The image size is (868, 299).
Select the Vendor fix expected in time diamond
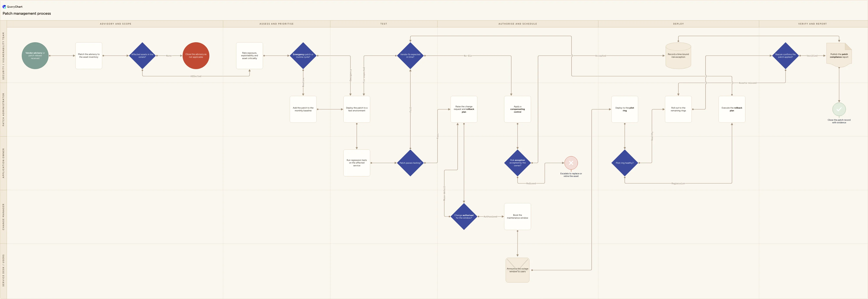click(410, 56)
